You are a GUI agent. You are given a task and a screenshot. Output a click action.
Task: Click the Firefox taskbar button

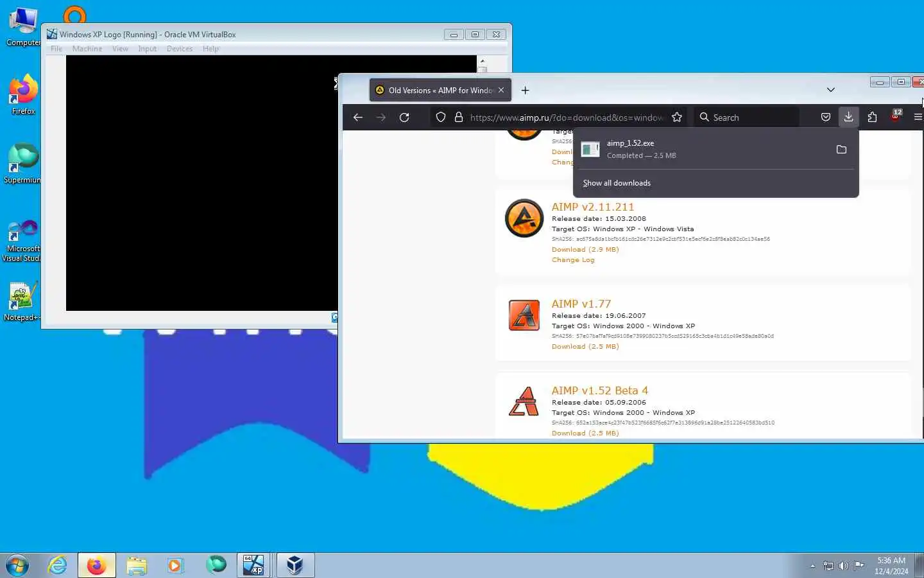coord(97,565)
